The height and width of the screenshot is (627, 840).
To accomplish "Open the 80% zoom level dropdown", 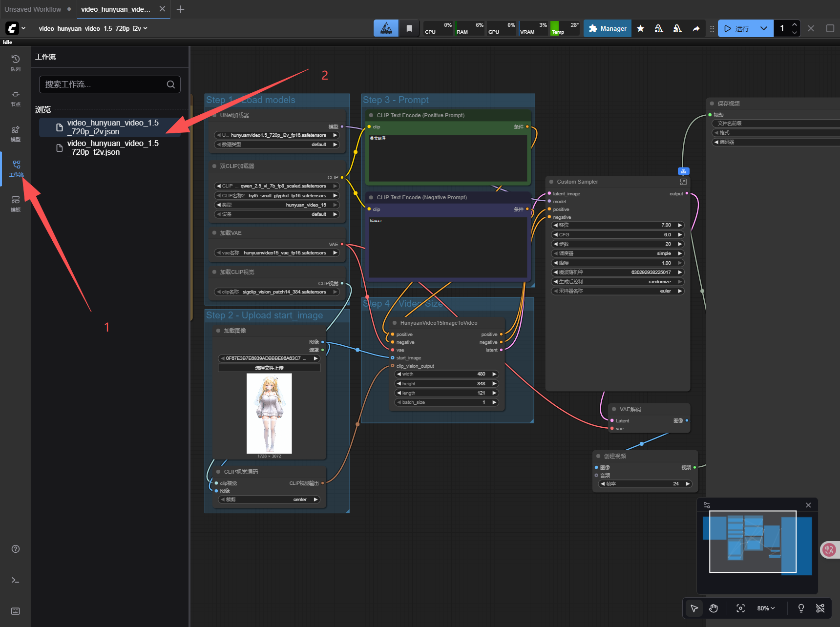I will [766, 608].
